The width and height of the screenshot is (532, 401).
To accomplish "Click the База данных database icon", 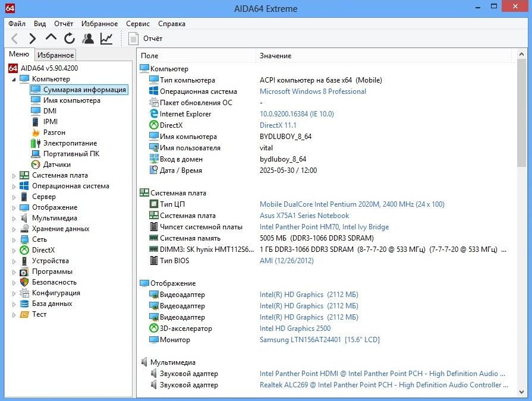I will (x=24, y=304).
